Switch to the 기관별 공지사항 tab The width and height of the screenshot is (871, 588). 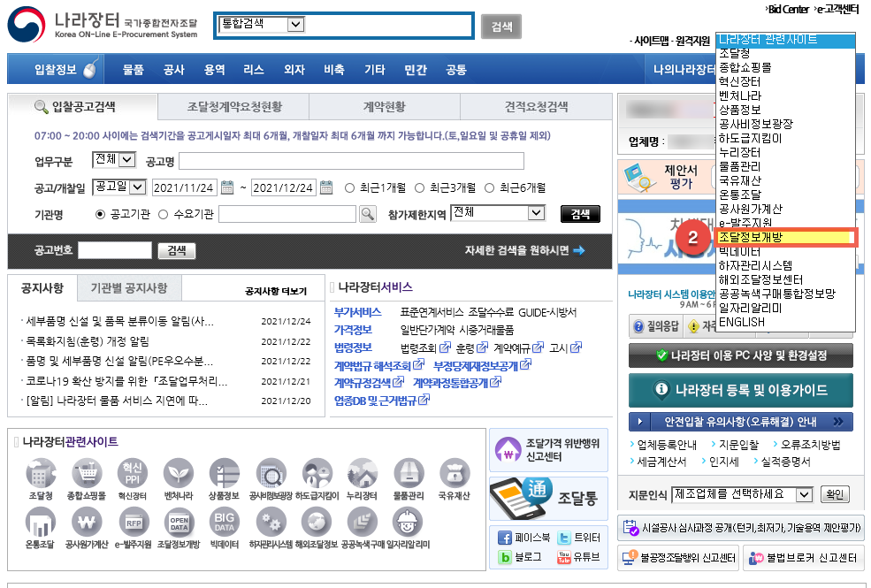[129, 288]
